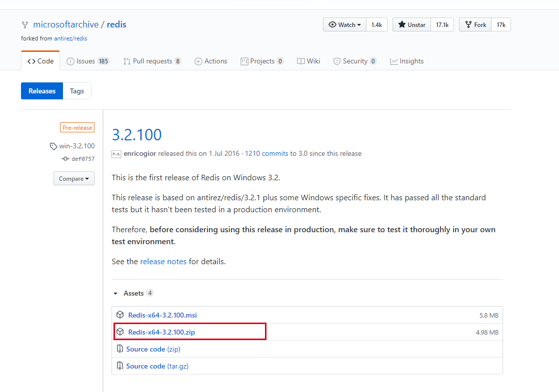
Task: Click the fork icon next to microsoftarchive
Action: click(25, 25)
